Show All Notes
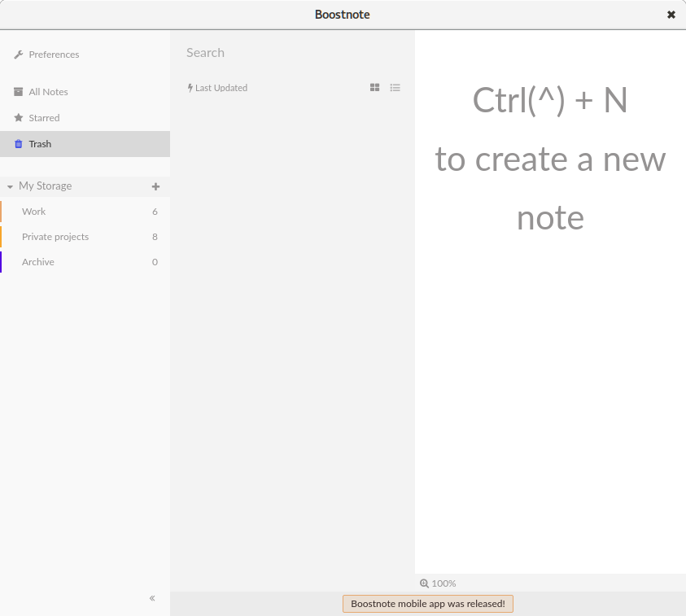The image size is (686, 616). [x=85, y=92]
